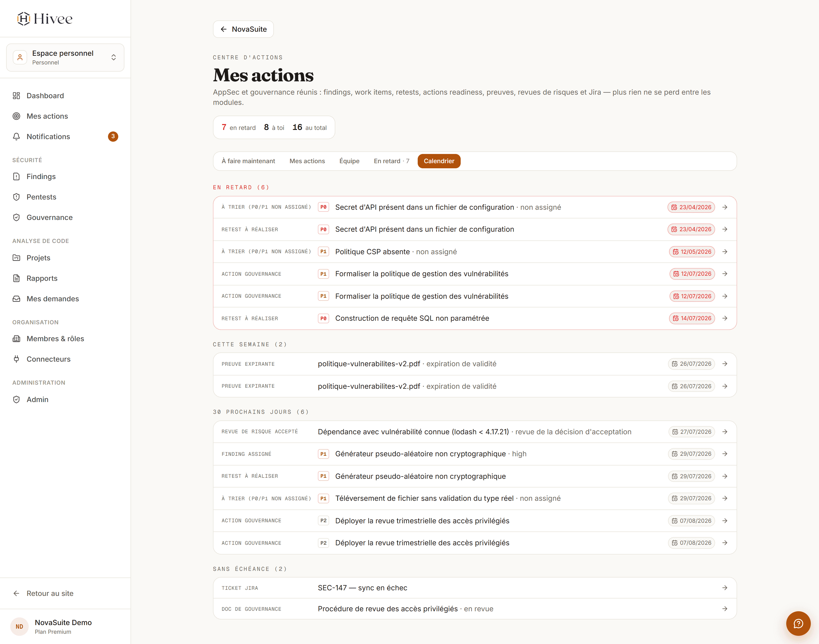Viewport: 819px width, 644px height.
Task: Click the 27/07/2026 date badge
Action: point(692,432)
